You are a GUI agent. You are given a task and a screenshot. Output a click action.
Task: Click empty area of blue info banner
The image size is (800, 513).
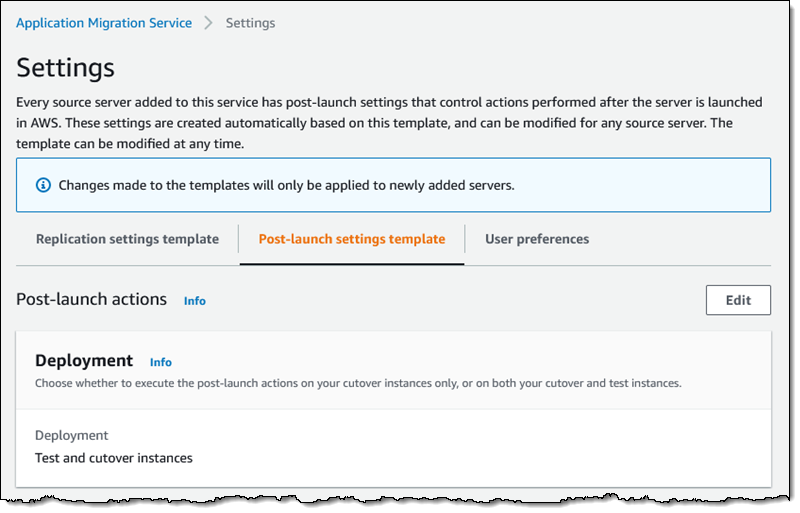click(650, 186)
